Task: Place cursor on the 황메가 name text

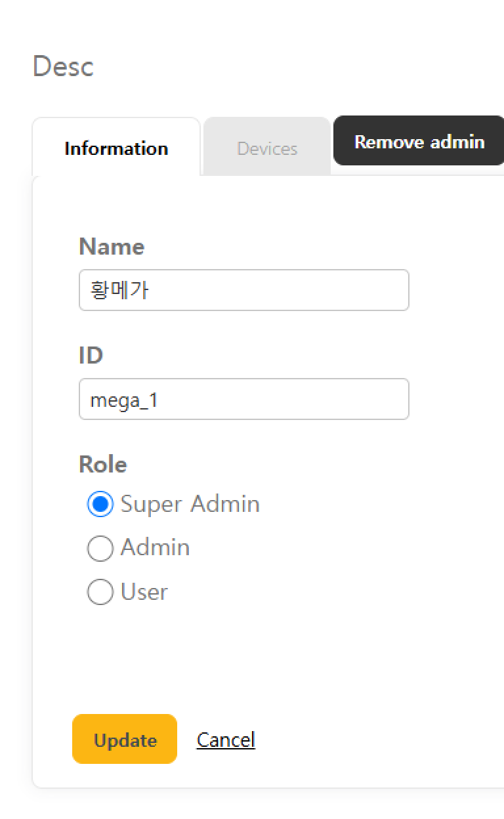Action: (119, 290)
